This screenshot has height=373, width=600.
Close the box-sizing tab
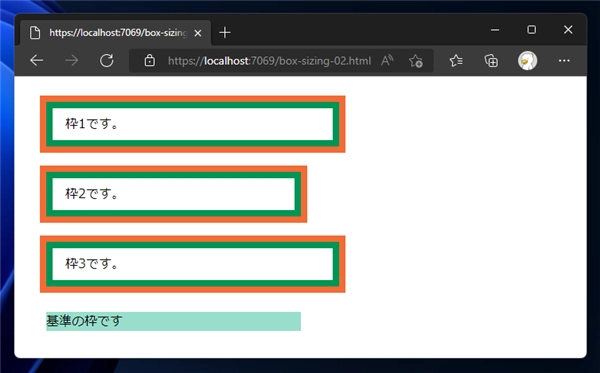coord(198,33)
